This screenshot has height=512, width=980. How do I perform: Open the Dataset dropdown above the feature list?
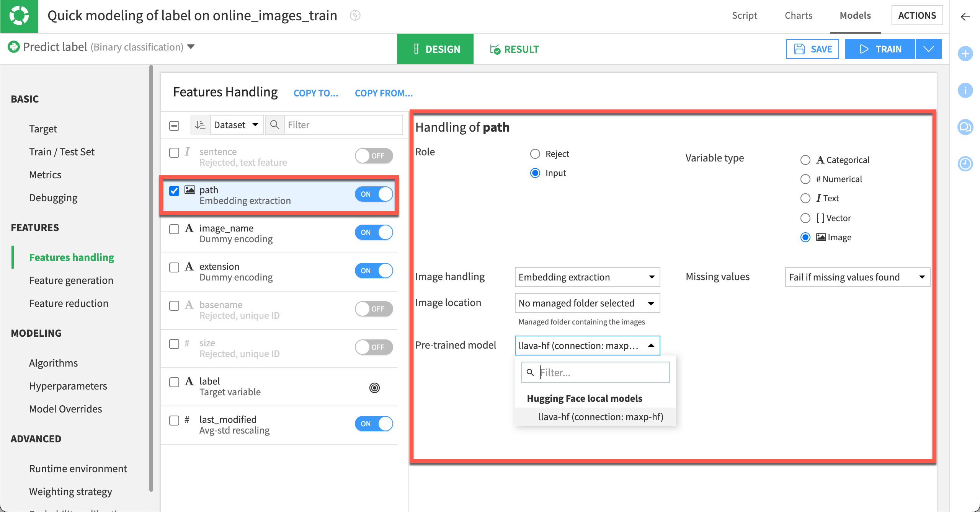[237, 124]
